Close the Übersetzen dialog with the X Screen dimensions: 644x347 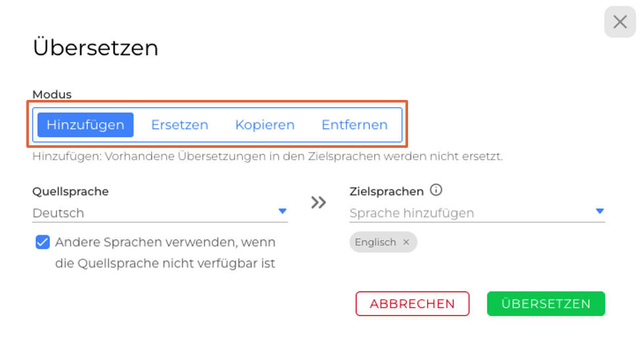coord(620,22)
